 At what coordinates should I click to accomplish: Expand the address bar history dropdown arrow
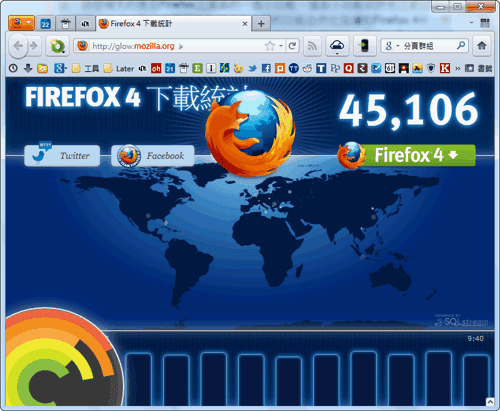(x=281, y=46)
